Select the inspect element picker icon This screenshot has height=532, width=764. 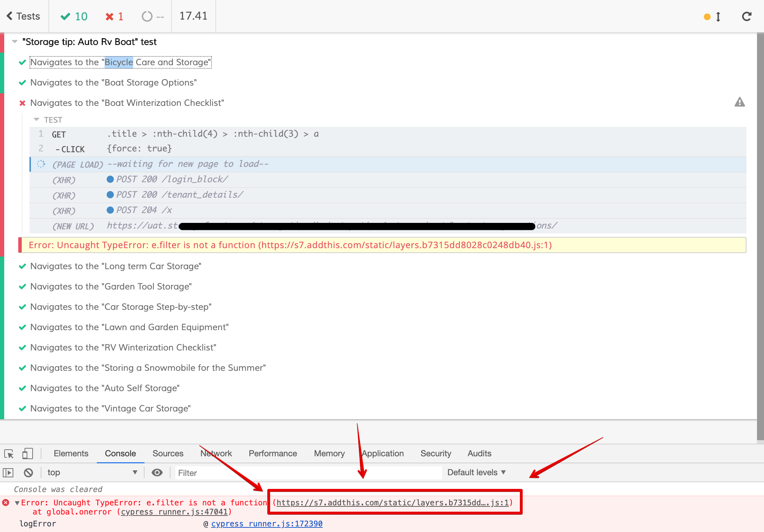[x=9, y=453]
